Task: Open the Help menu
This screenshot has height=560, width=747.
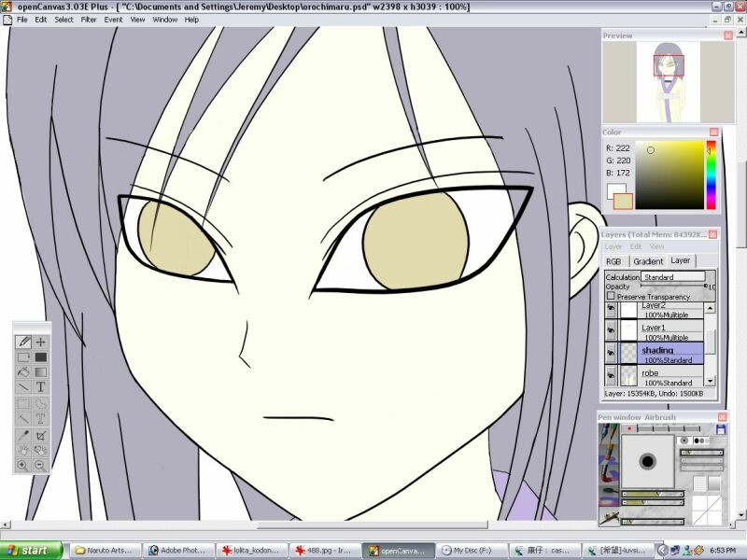Action: (191, 20)
